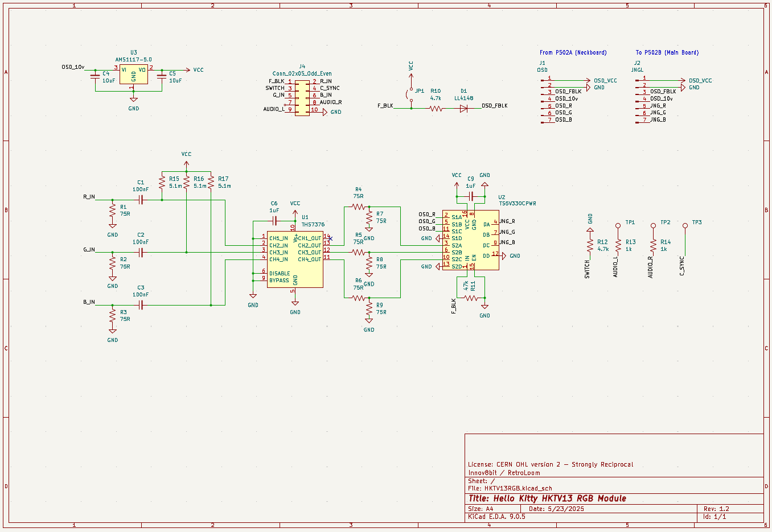The image size is (772, 532).
Task: Click the C5 10uF capacitor symbol
Action: pos(162,77)
